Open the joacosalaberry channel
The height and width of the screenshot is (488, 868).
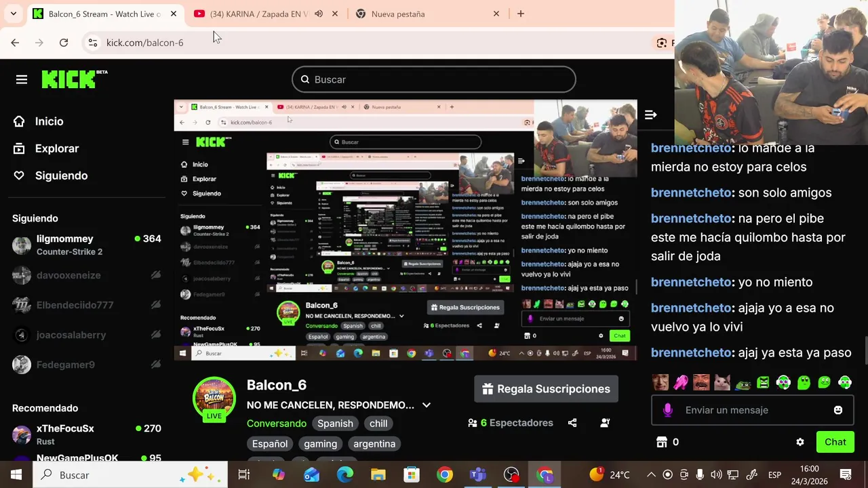(87, 335)
